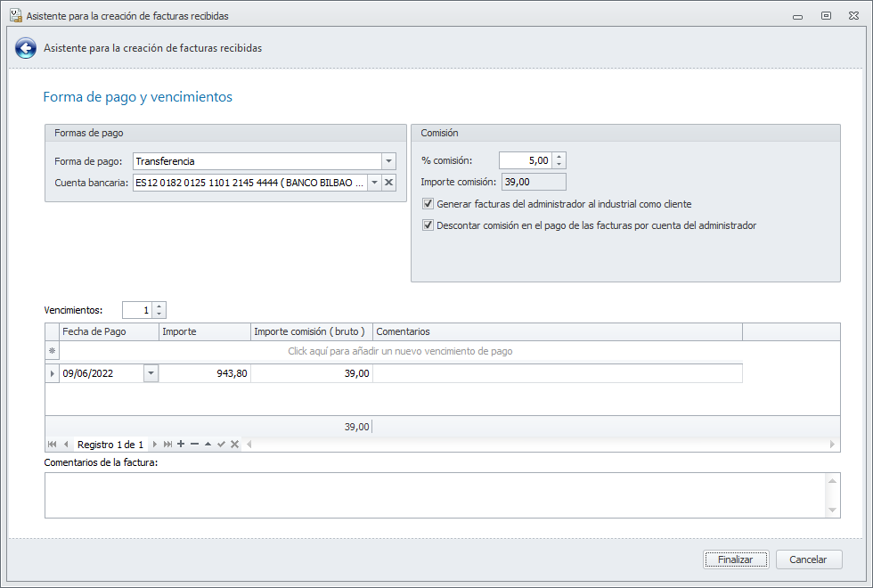
Task: Add a new record with plus icon
Action: click(181, 445)
